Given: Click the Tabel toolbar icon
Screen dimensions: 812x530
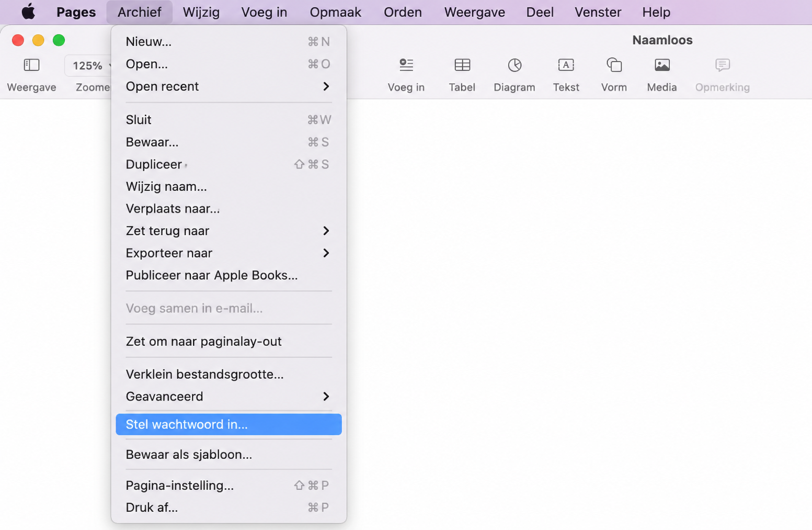Looking at the screenshot, I should coord(462,65).
